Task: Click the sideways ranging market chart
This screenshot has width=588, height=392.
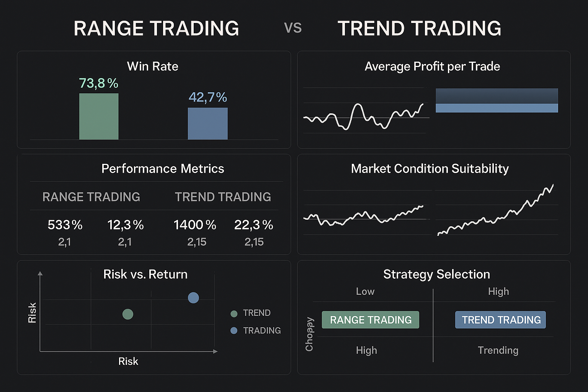Action: tap(364, 217)
